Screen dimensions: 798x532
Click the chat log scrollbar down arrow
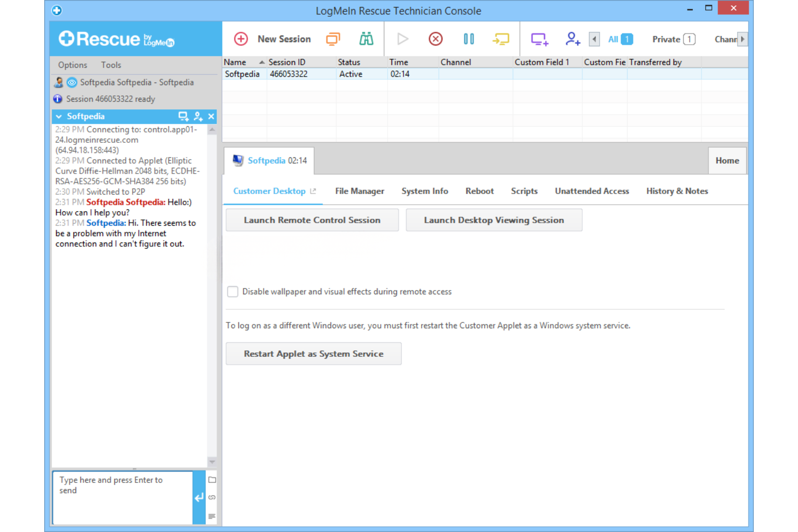(x=212, y=462)
